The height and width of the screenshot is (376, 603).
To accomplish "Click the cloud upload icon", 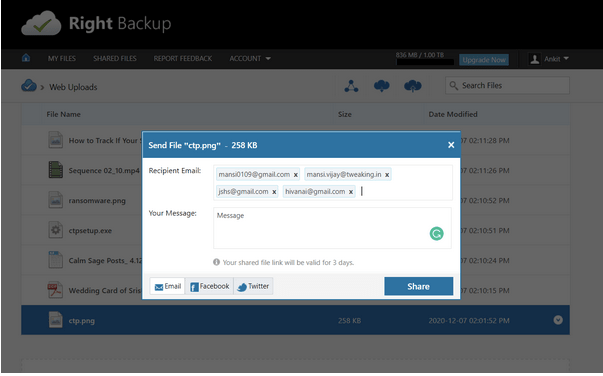I will click(x=413, y=86).
